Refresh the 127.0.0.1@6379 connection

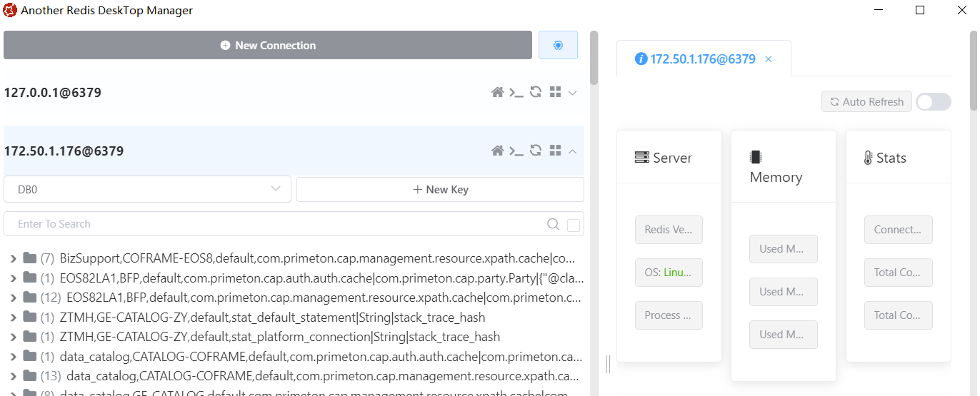pyautogui.click(x=536, y=92)
